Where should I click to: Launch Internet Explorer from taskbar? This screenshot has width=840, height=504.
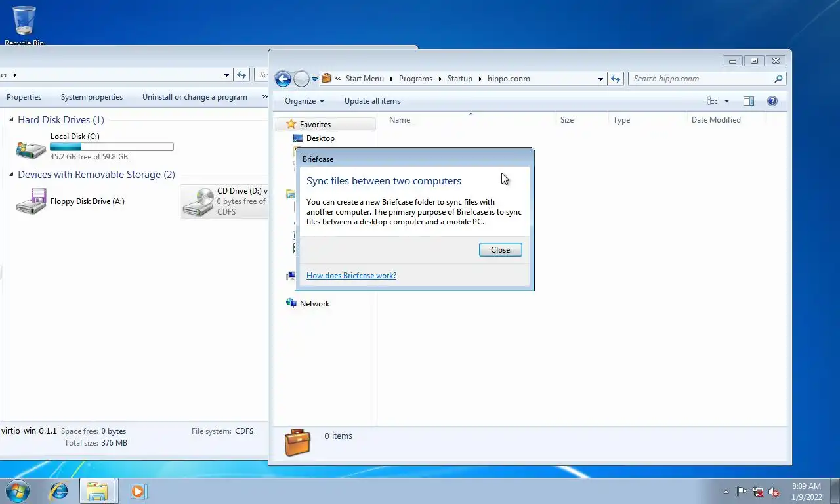point(59,491)
